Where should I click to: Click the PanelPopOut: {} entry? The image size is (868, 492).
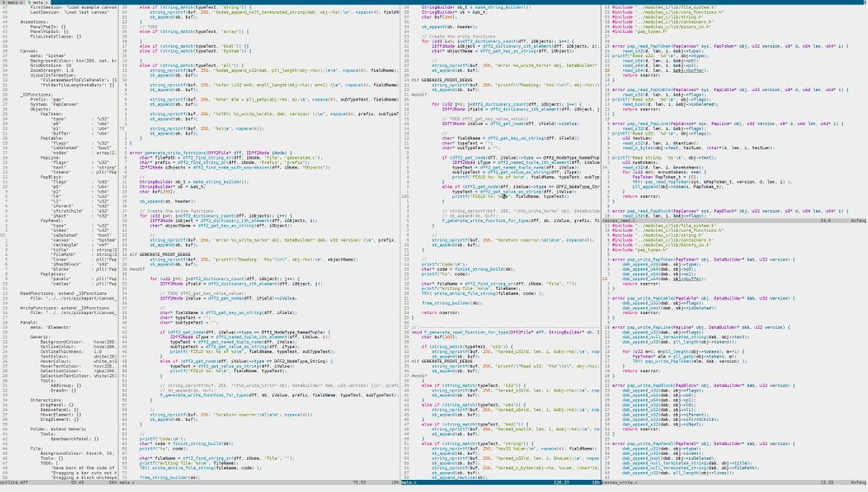coord(49,31)
